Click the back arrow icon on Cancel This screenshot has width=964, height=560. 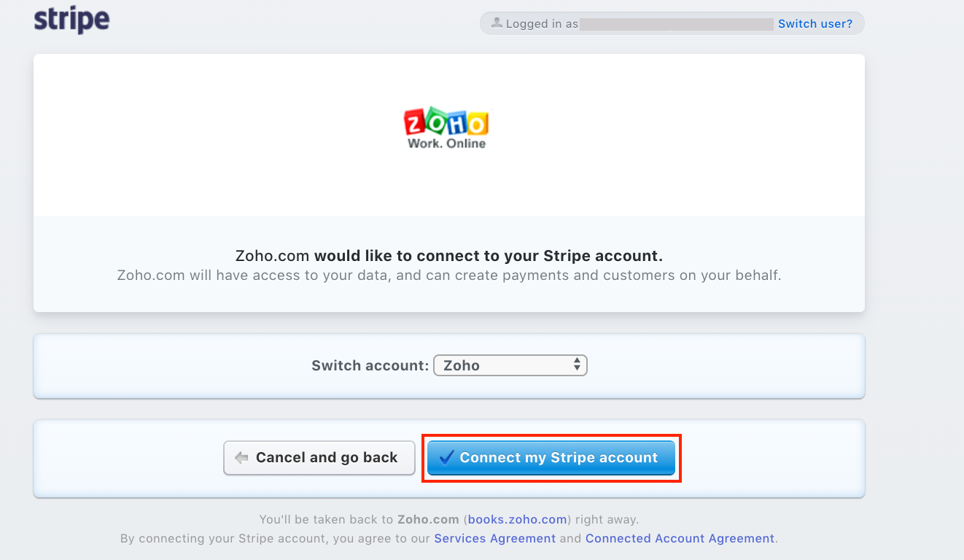(x=241, y=458)
